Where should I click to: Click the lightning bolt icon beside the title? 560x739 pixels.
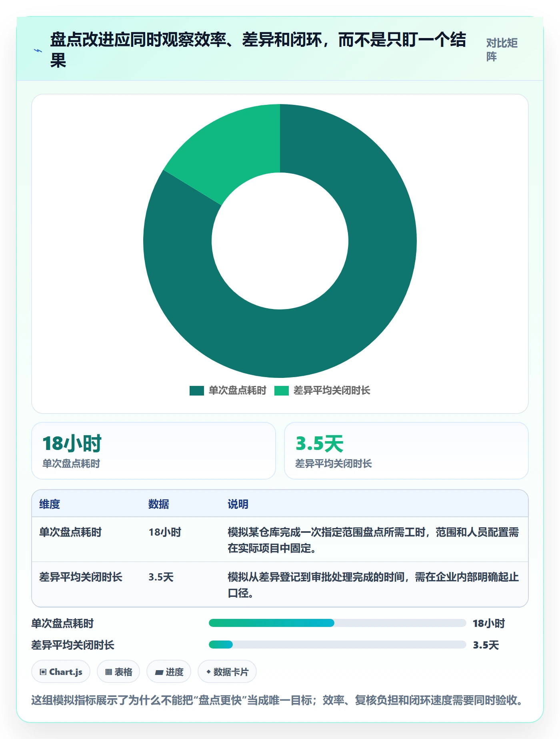pyautogui.click(x=38, y=50)
